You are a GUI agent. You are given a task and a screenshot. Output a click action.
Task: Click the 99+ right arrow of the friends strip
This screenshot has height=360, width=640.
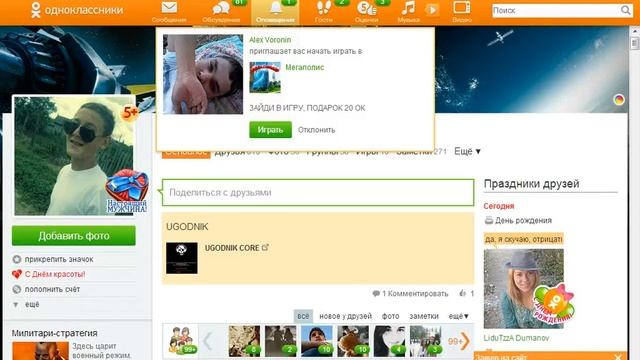click(x=459, y=341)
